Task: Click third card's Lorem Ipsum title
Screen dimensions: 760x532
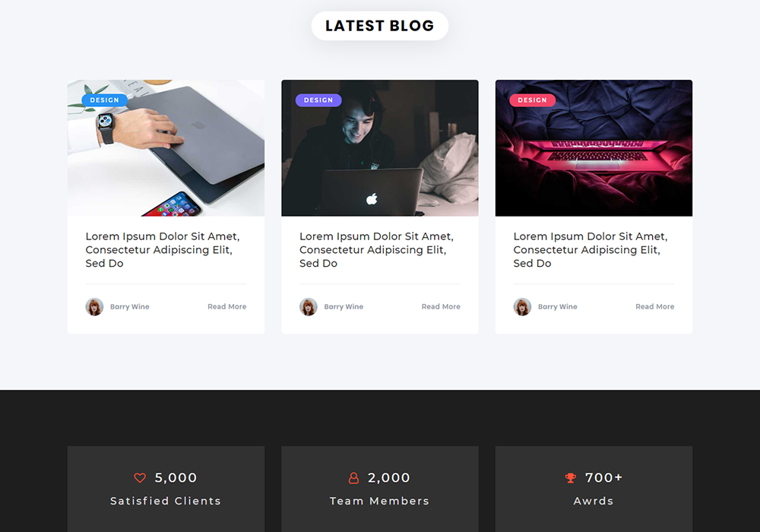Action: 591,250
